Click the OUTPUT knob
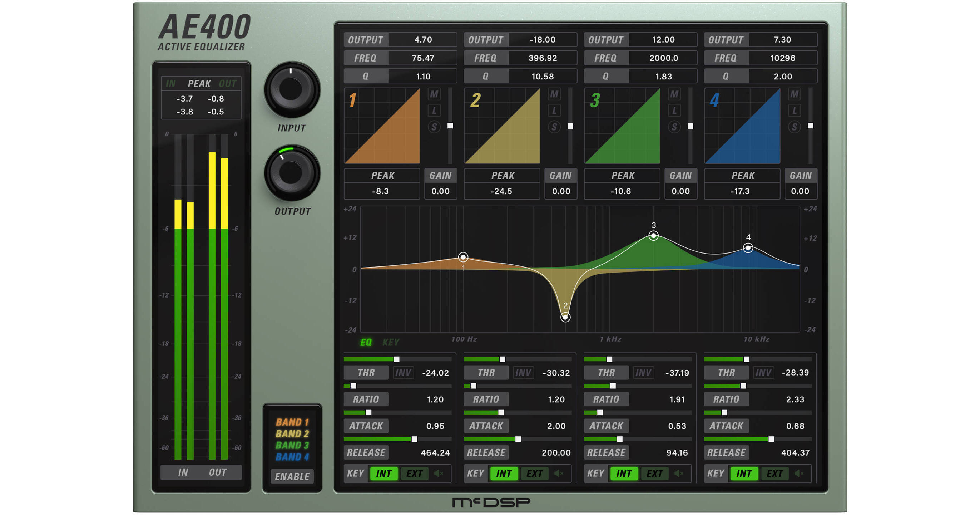Viewport: 980px width, 515px height. click(292, 173)
